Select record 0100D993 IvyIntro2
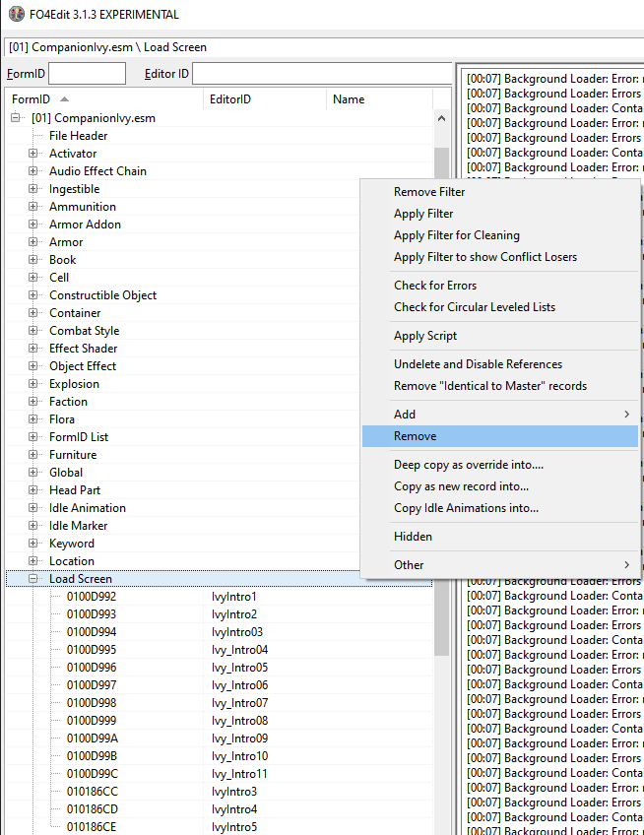Viewport: 644px width, 835px height. [219, 614]
